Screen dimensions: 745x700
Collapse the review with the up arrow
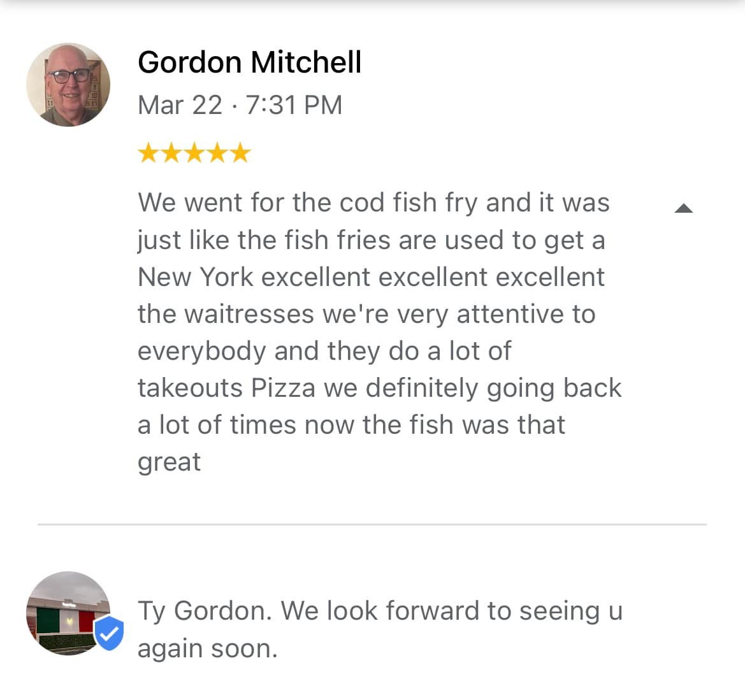coord(684,208)
